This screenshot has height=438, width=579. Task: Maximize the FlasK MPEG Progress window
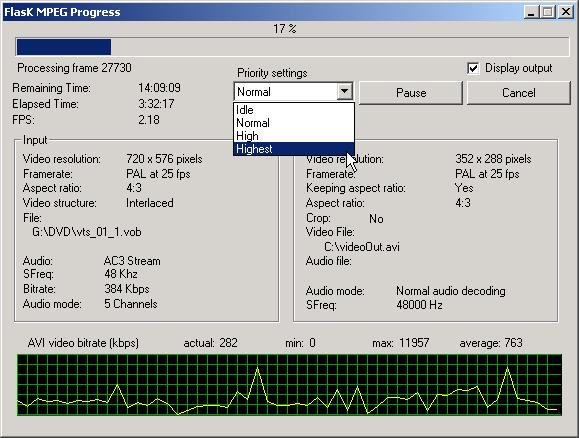point(548,12)
